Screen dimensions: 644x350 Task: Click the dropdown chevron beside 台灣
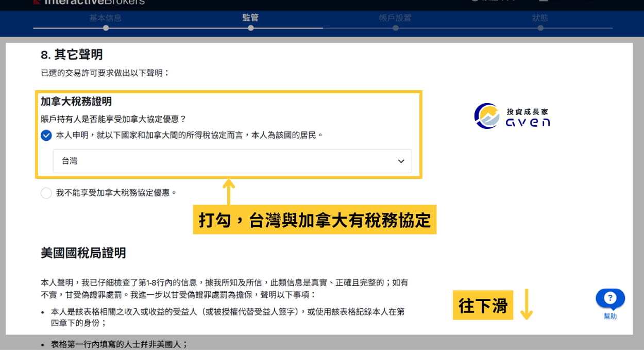[x=401, y=161]
